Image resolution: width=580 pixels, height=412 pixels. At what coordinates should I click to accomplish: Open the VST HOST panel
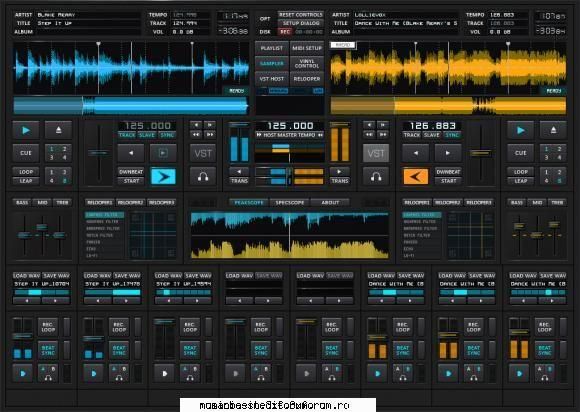(272, 79)
